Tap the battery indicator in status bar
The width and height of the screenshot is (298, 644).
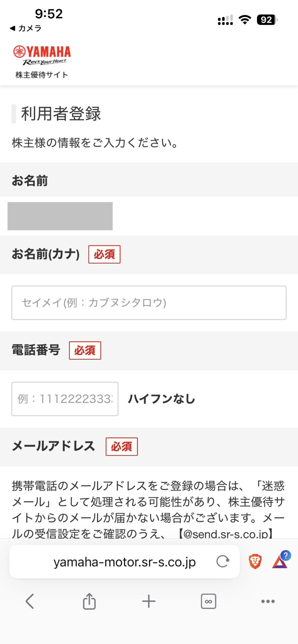click(x=267, y=20)
